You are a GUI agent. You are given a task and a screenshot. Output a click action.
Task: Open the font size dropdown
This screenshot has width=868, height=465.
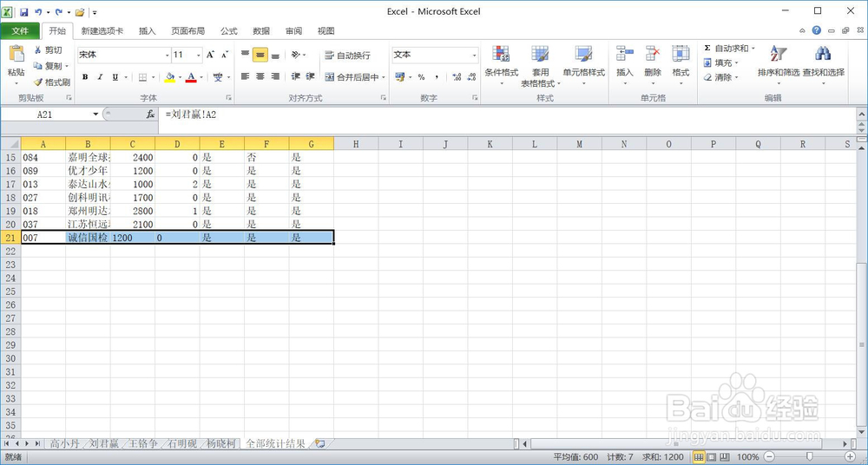tap(199, 55)
